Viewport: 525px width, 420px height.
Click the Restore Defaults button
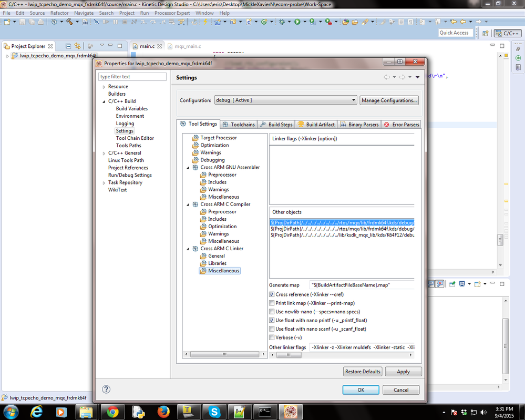363,372
